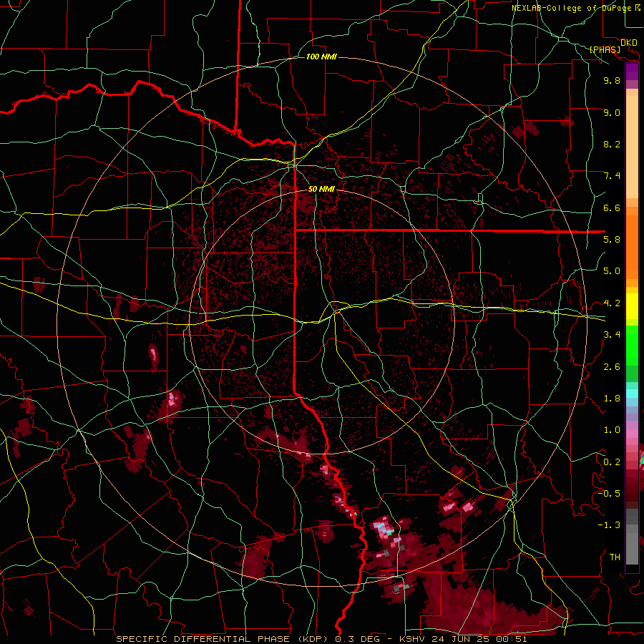Click the 5.0 value on color scale

pos(612,271)
